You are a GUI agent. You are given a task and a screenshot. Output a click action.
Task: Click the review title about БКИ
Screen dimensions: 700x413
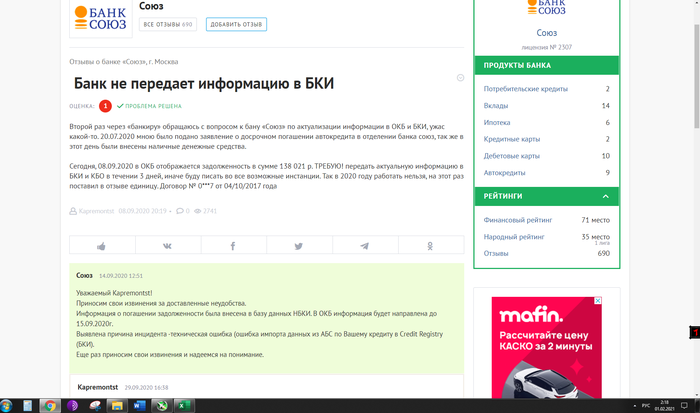204,83
